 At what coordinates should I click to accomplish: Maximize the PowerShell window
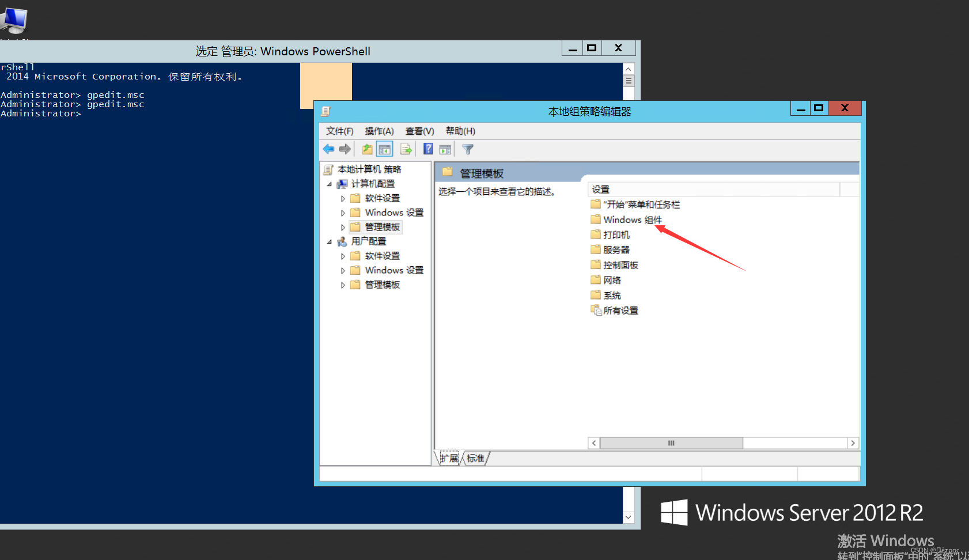592,48
